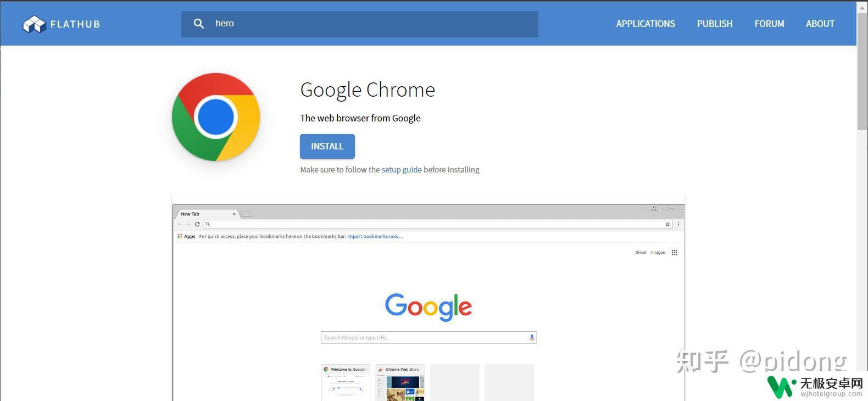Image resolution: width=868 pixels, height=401 pixels.
Task: Open the APPLICATIONS menu item
Action: point(646,24)
